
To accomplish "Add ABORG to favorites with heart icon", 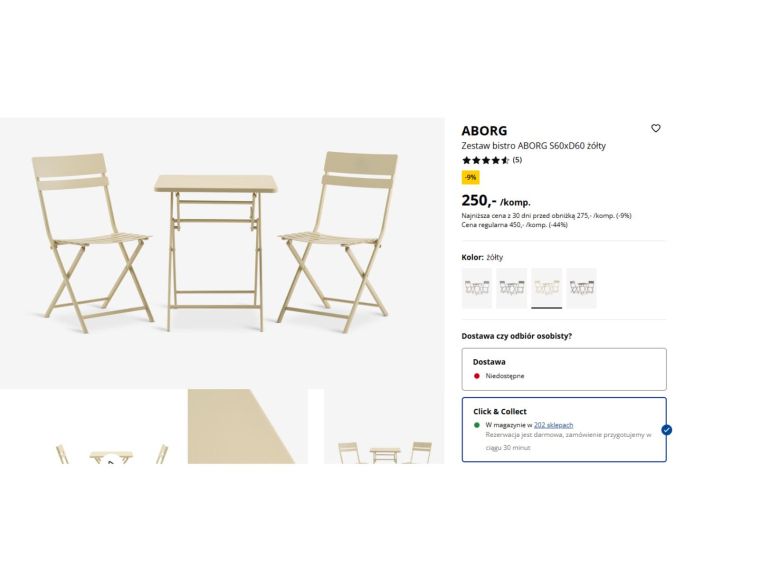I will pos(655,128).
